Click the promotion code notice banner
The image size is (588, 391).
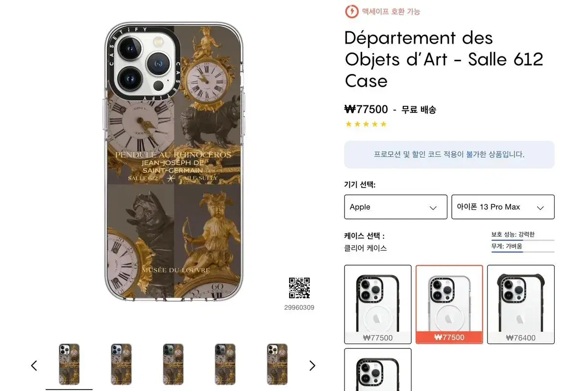[449, 154]
